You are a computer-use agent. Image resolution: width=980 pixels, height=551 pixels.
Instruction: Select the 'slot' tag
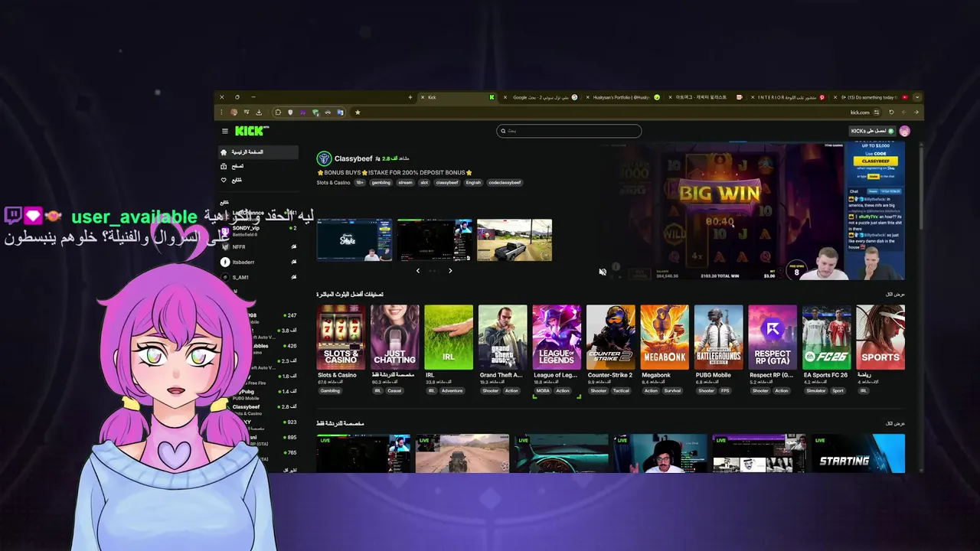tap(424, 183)
